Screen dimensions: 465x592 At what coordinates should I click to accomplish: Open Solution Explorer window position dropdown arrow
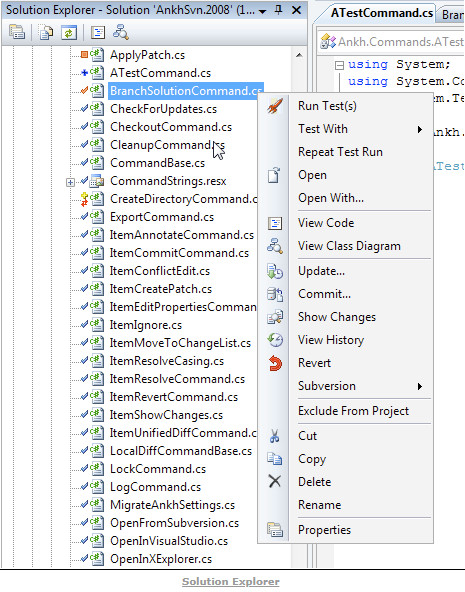(263, 11)
